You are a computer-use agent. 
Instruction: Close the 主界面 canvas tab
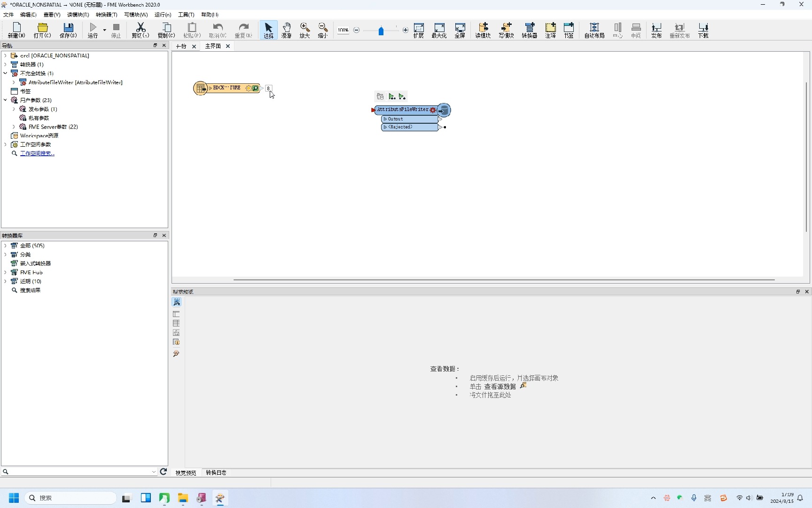click(x=228, y=46)
